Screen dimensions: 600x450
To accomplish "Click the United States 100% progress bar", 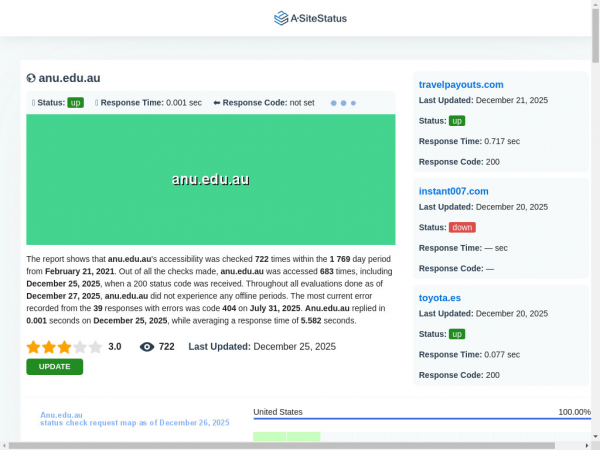I will click(421, 419).
